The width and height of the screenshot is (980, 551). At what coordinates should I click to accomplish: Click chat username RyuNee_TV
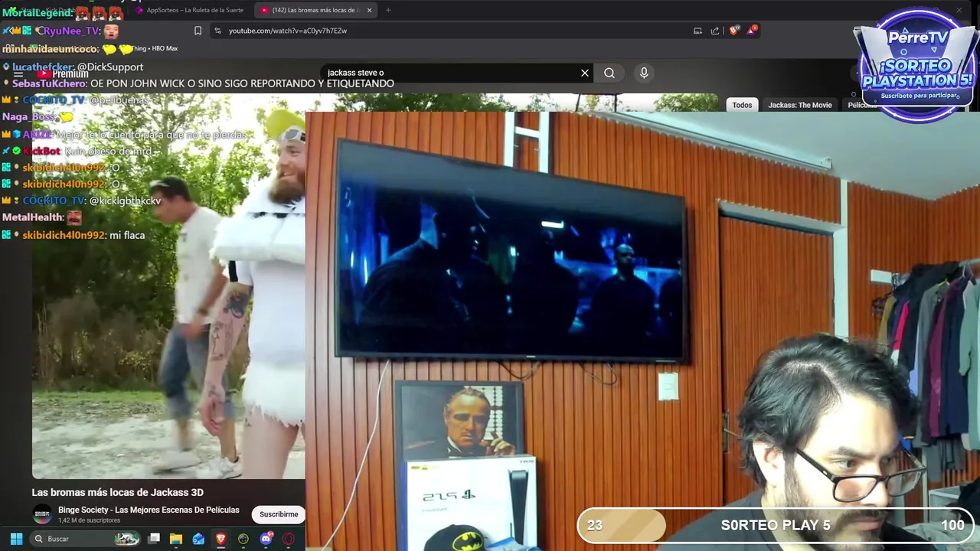(71, 31)
